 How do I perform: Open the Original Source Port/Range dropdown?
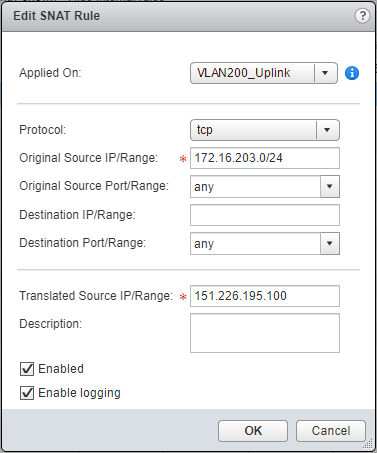click(330, 186)
